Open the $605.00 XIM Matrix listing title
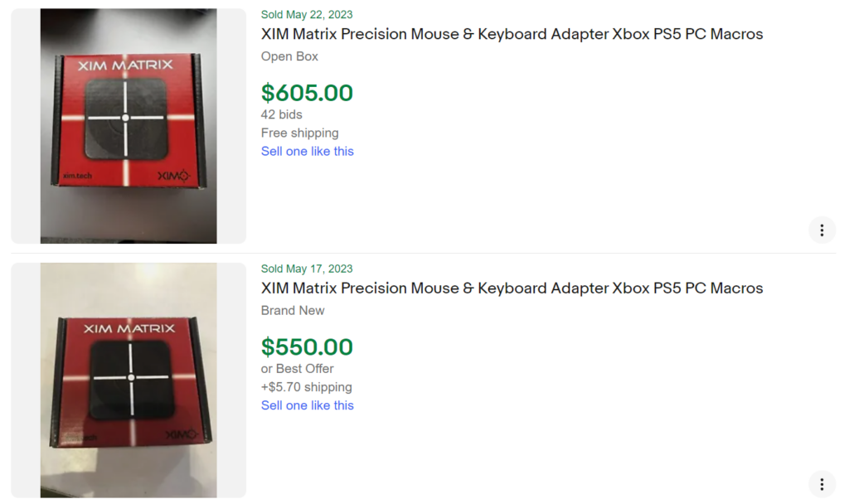Image resolution: width=849 pixels, height=504 pixels. pos(512,34)
